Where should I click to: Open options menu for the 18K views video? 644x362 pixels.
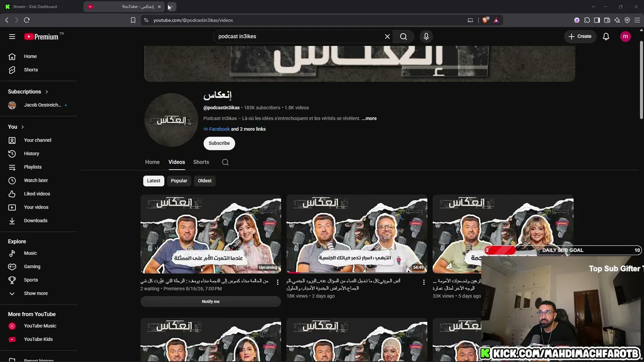point(424,283)
